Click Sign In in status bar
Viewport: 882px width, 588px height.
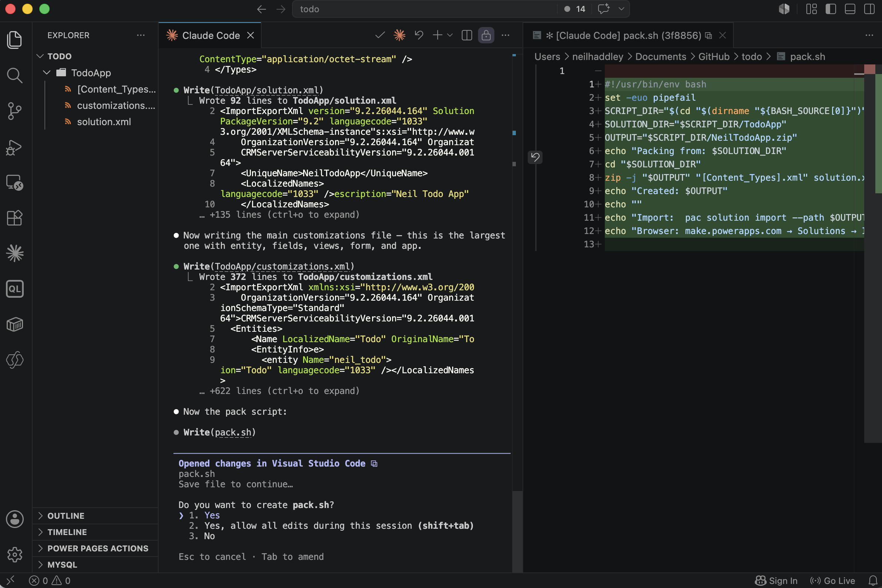click(776, 581)
